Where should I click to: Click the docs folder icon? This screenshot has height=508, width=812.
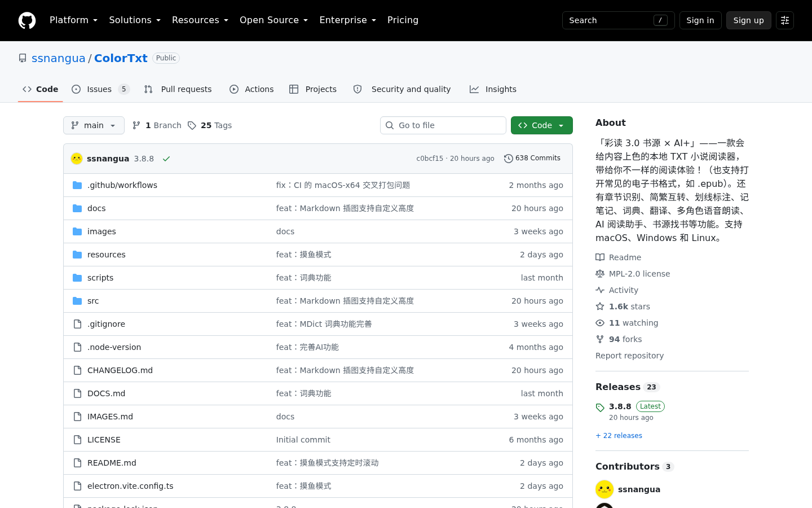[x=77, y=208]
